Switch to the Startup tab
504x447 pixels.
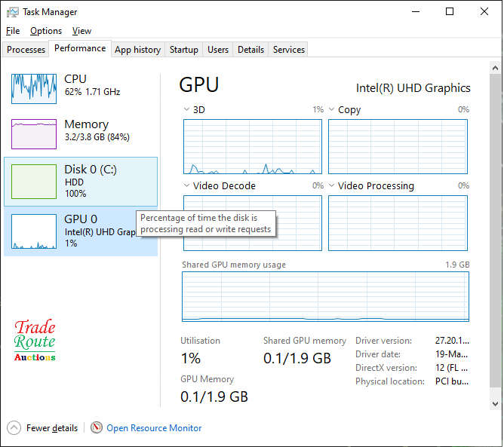pos(183,50)
